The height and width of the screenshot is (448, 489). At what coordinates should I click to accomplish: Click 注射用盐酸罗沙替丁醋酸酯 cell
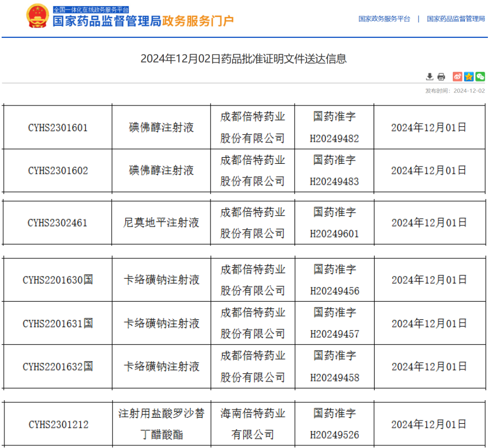[x=162, y=424]
